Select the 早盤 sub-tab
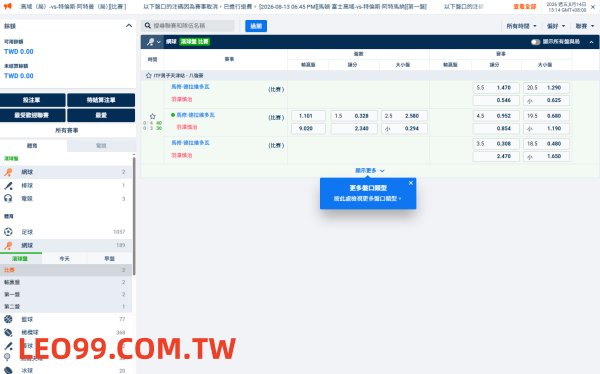The width and height of the screenshot is (600, 374). click(x=109, y=259)
